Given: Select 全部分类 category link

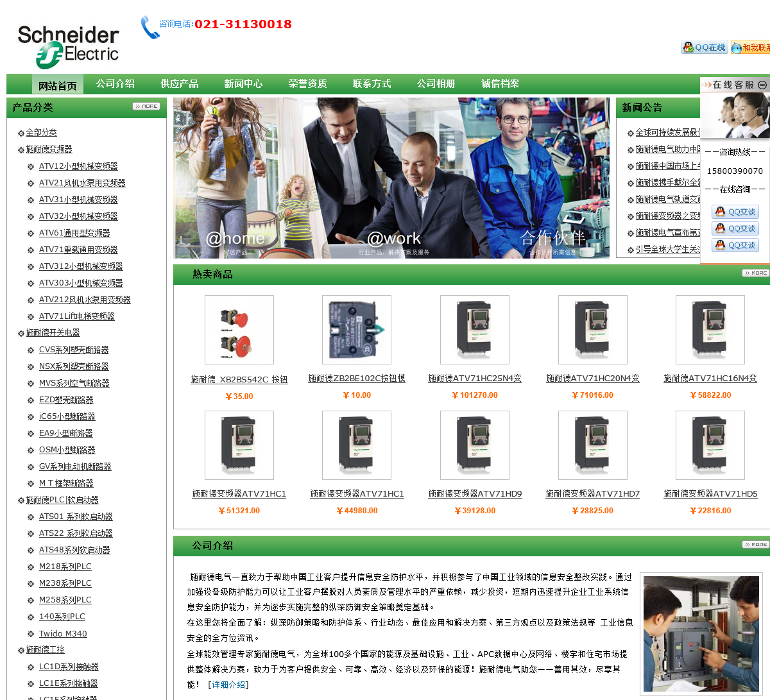Looking at the screenshot, I should pos(42,133).
